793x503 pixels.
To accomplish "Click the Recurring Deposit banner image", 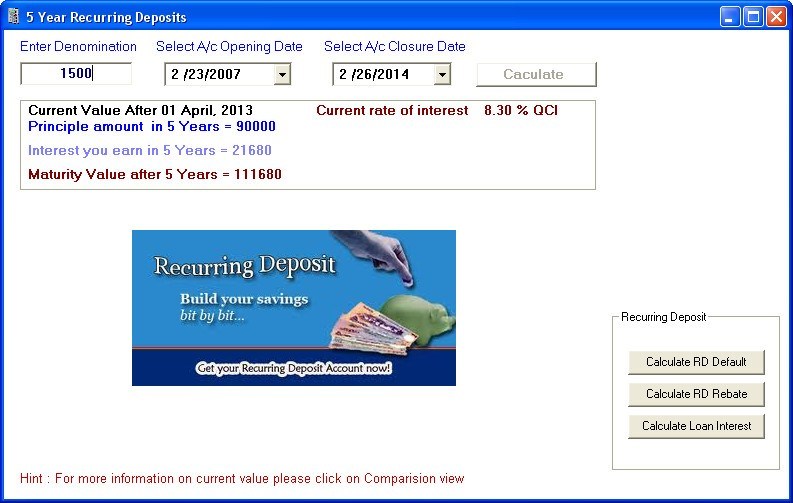I will (x=293, y=308).
